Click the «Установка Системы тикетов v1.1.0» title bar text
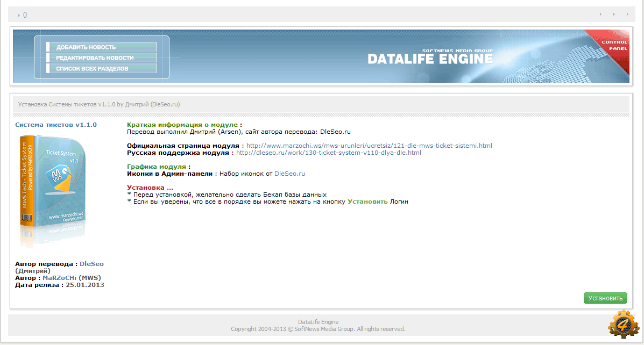 (x=99, y=104)
